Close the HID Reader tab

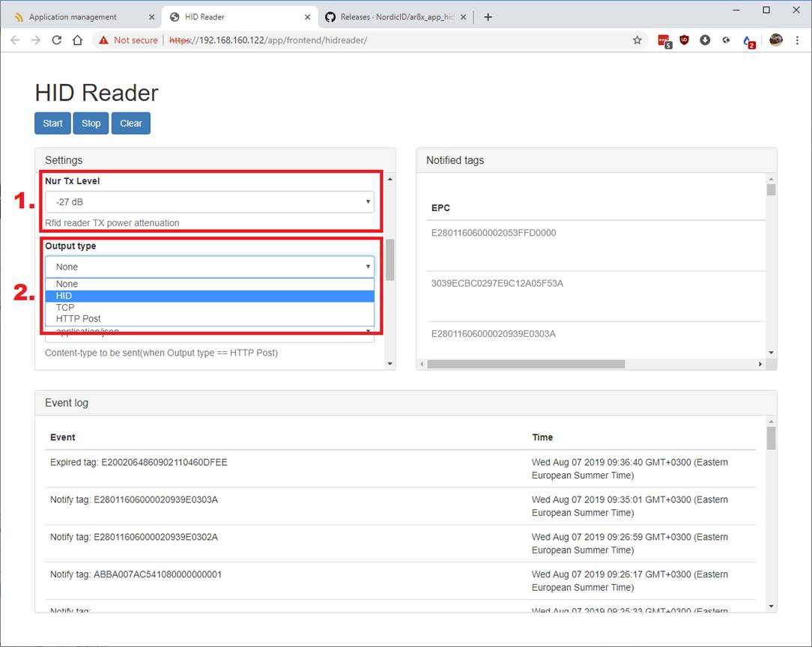tap(308, 17)
